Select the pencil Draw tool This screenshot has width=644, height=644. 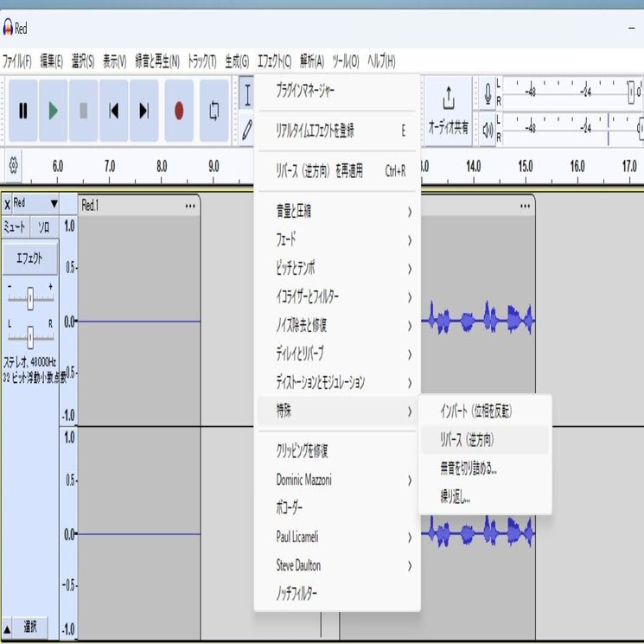tap(247, 129)
